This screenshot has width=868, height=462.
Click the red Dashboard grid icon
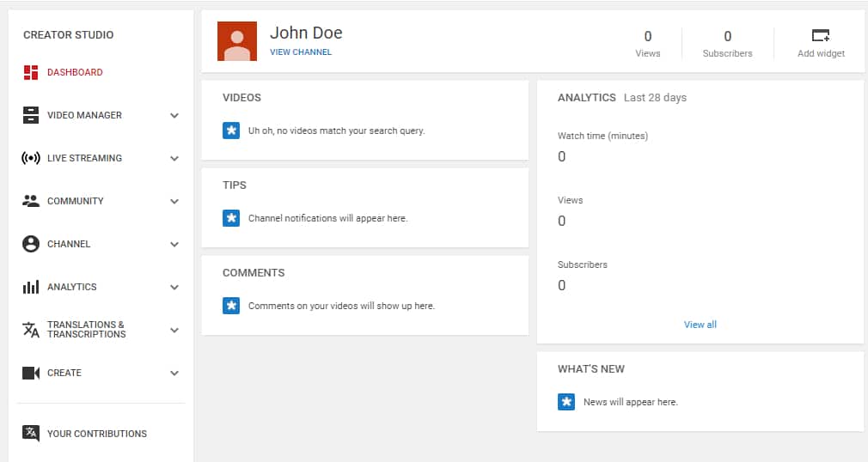tap(31, 72)
